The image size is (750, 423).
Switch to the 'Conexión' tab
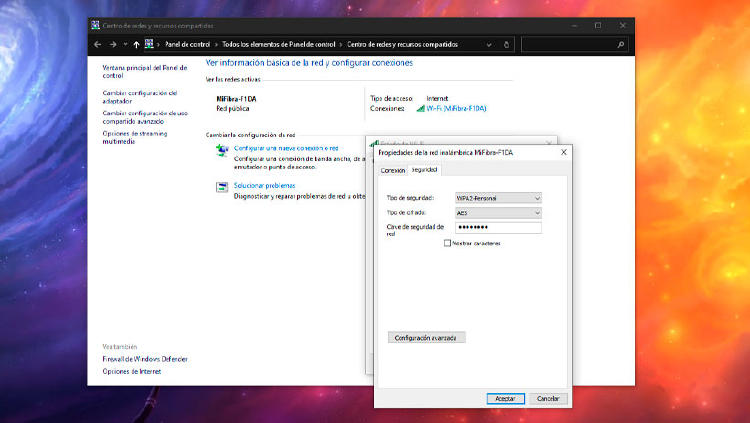point(393,170)
